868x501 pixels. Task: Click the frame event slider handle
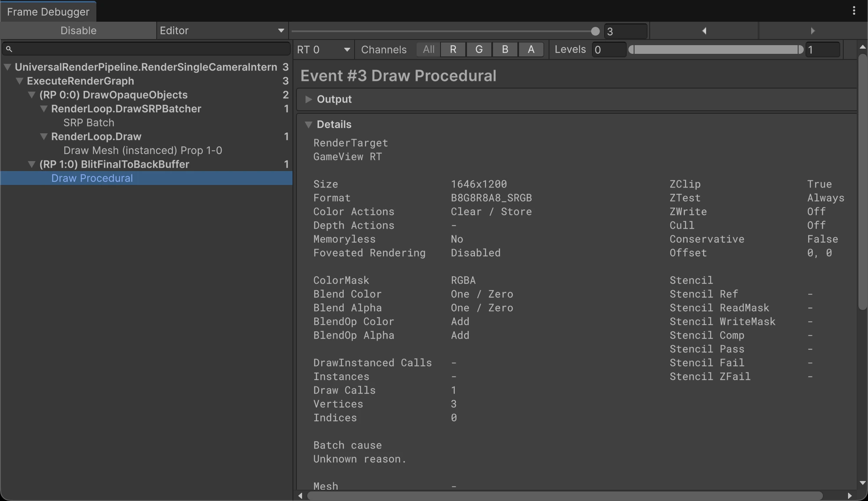595,31
